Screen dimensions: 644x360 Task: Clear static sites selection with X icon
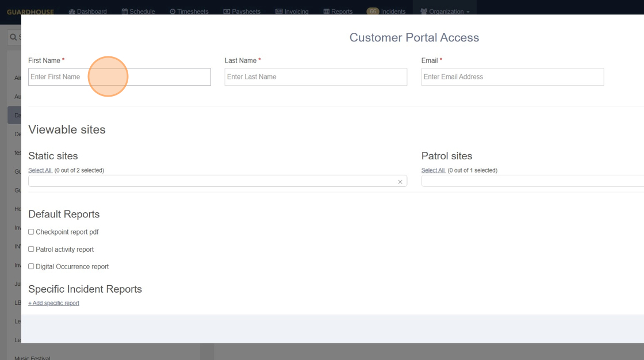400,182
